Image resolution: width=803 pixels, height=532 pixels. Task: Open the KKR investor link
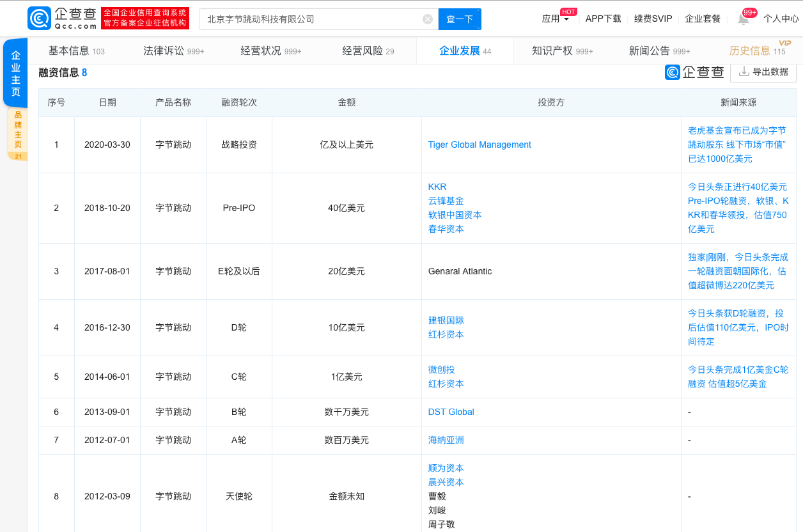[435, 187]
